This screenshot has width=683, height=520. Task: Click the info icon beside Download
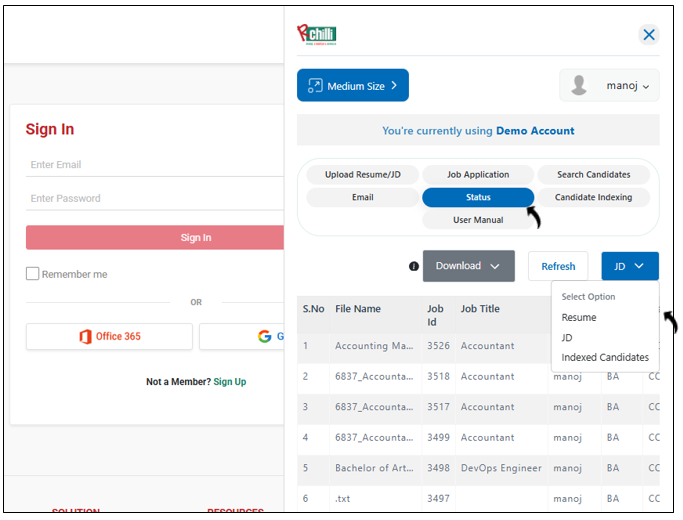pos(414,266)
